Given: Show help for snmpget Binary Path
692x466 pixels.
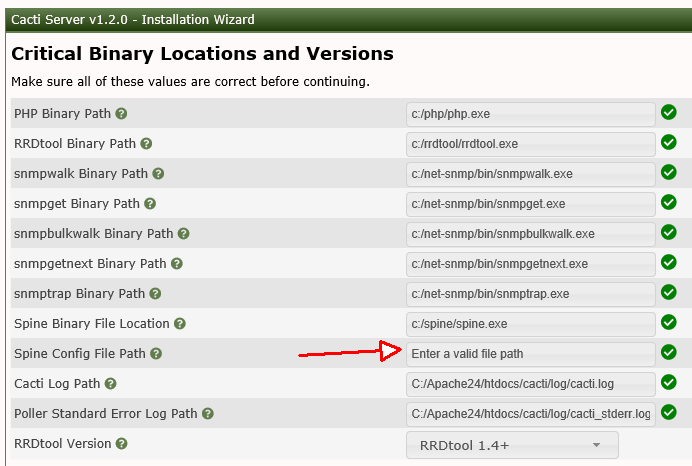Looking at the screenshot, I should point(150,204).
